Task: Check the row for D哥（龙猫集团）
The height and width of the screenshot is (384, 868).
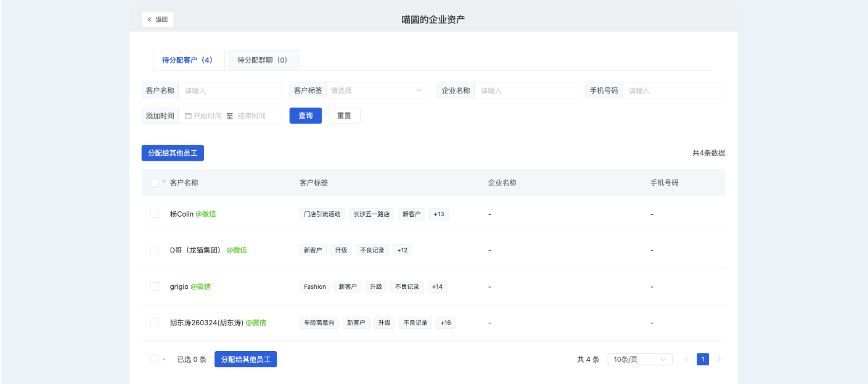Action: (155, 250)
